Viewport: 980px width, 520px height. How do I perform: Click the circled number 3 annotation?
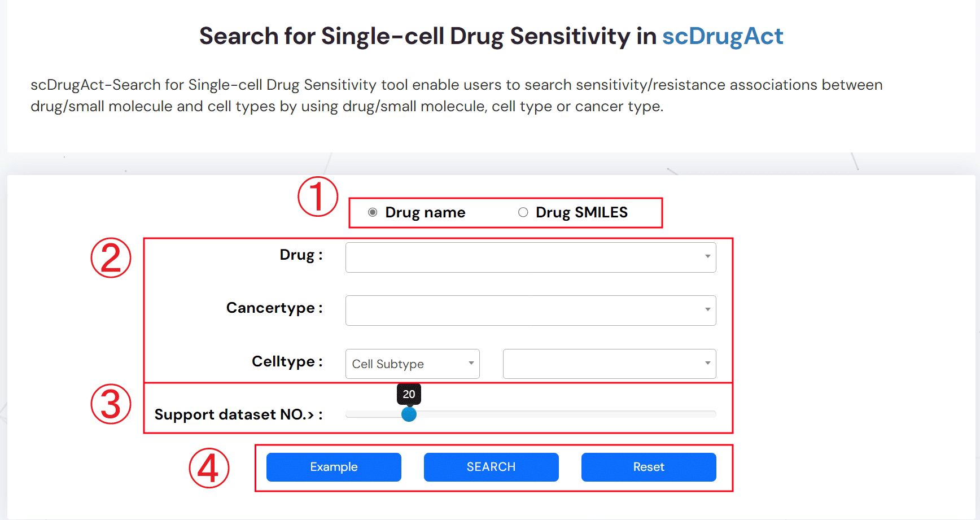(111, 404)
